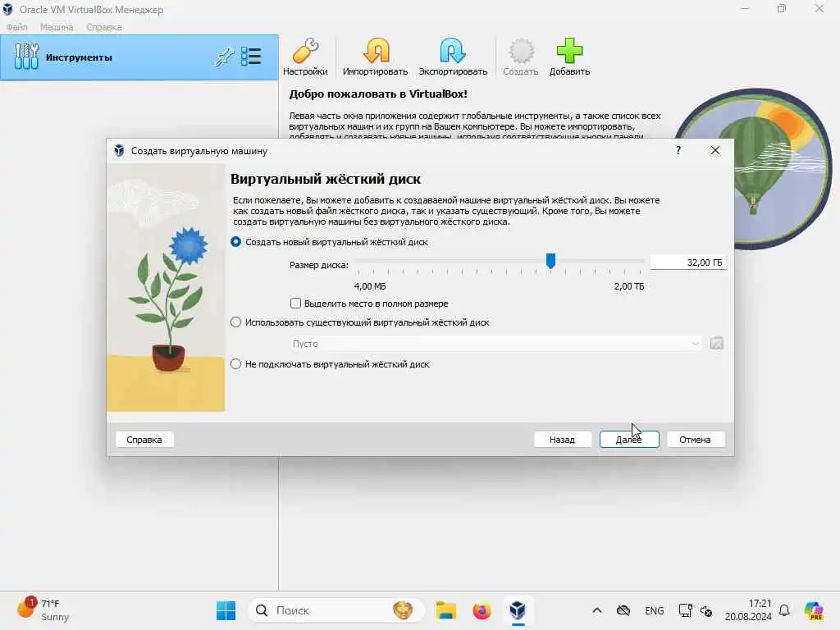Click the Далее button

click(x=629, y=440)
